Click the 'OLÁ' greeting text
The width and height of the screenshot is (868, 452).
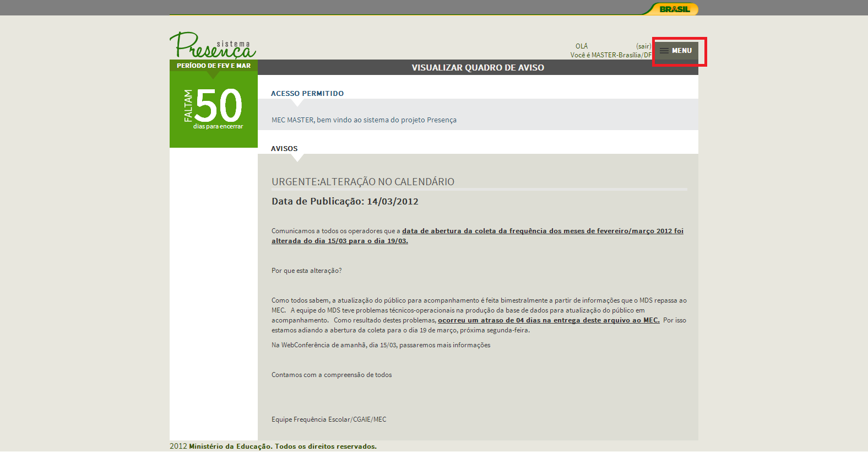(582, 46)
